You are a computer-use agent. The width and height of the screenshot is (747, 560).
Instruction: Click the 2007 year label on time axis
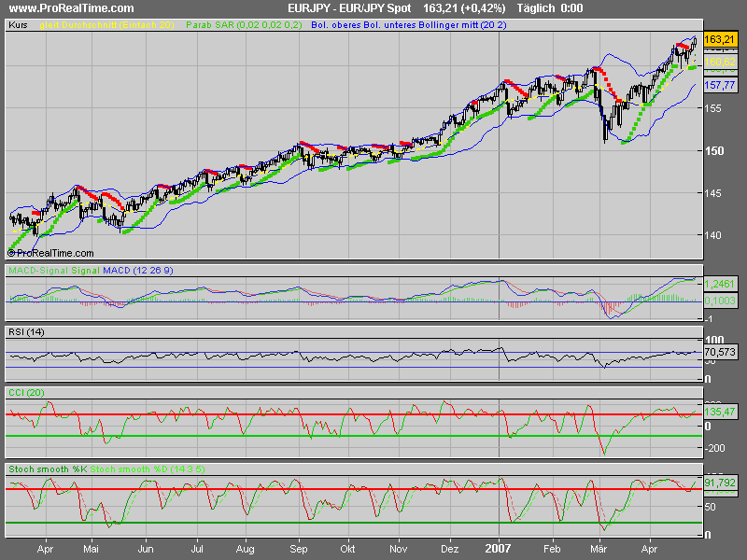(498, 549)
